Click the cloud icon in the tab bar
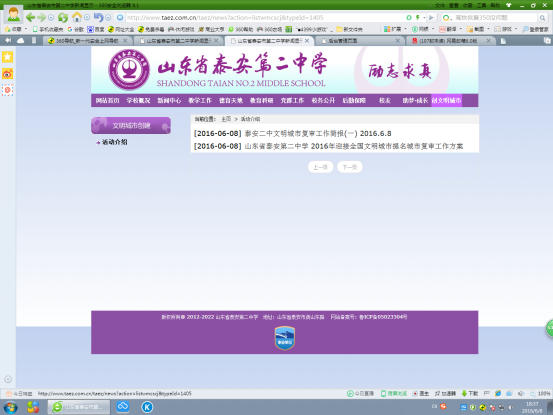Viewport: 553px width, 415px height. tap(20, 41)
